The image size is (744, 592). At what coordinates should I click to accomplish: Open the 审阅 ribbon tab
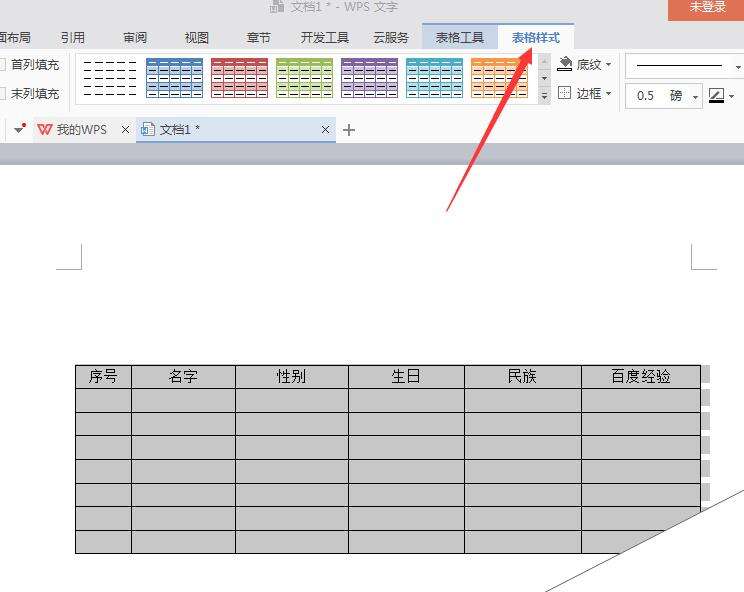click(x=135, y=38)
